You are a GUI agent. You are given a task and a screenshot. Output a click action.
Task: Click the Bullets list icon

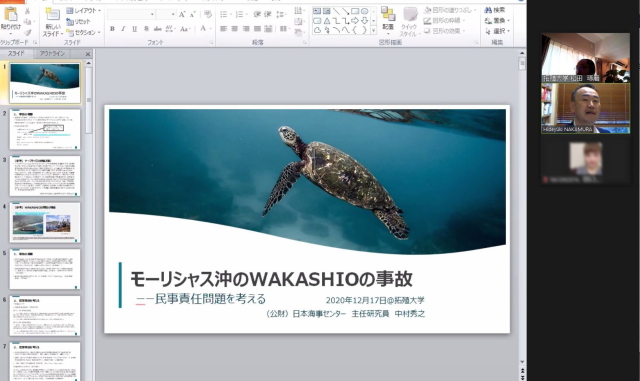pyautogui.click(x=223, y=15)
